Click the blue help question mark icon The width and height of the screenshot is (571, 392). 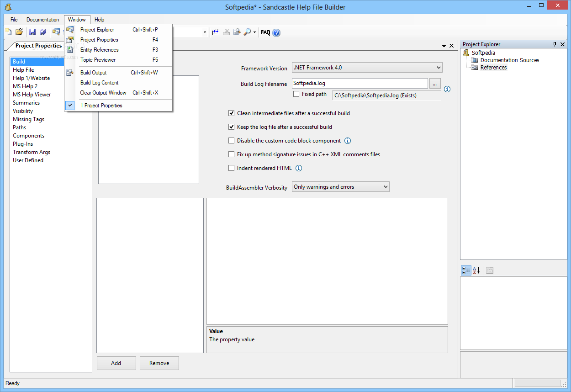click(x=276, y=32)
